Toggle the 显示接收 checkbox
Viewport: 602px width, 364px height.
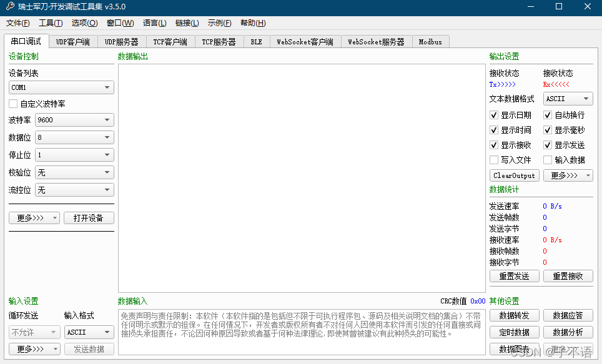point(494,145)
